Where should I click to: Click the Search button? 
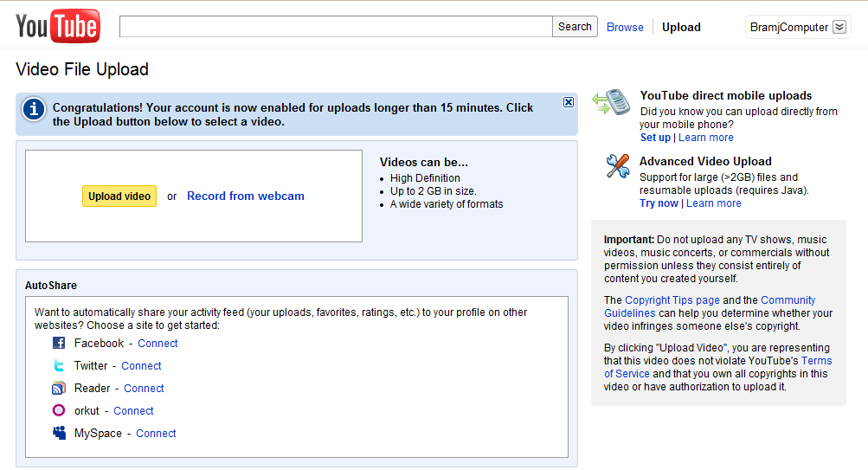click(x=575, y=27)
